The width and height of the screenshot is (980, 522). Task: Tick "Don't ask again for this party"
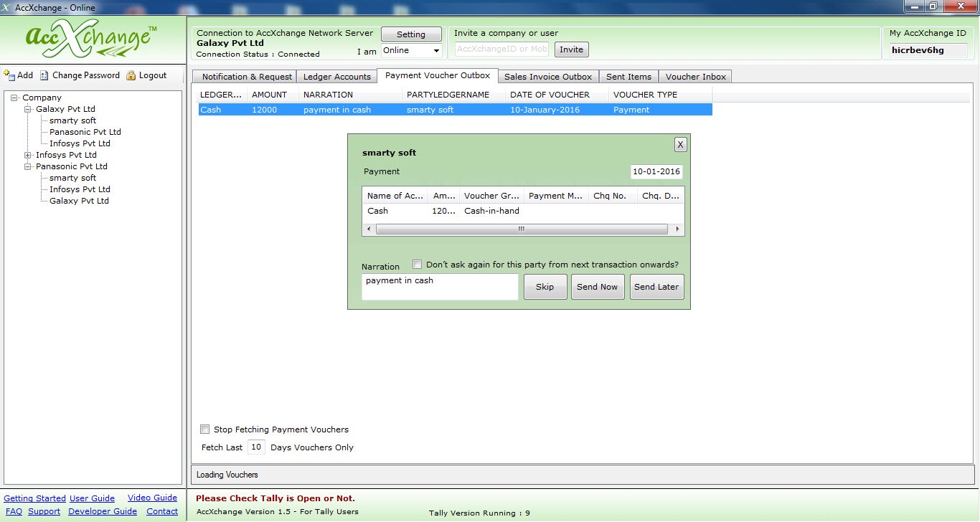pyautogui.click(x=418, y=265)
